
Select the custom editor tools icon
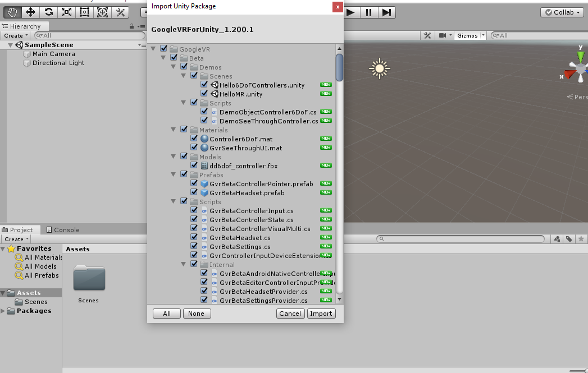coord(120,12)
